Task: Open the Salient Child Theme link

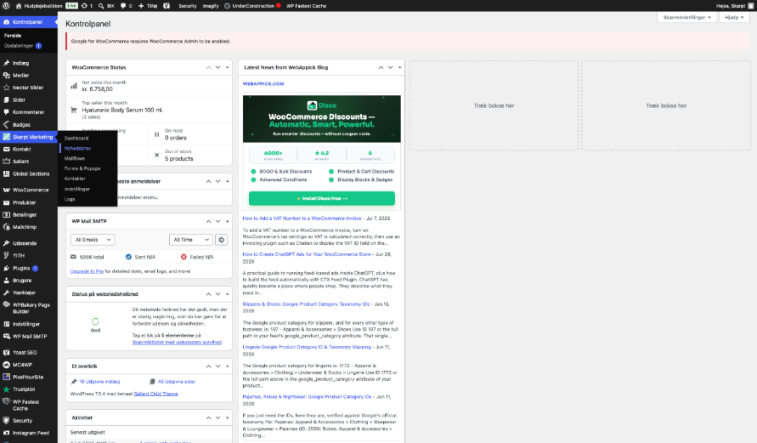Action: coord(156,394)
